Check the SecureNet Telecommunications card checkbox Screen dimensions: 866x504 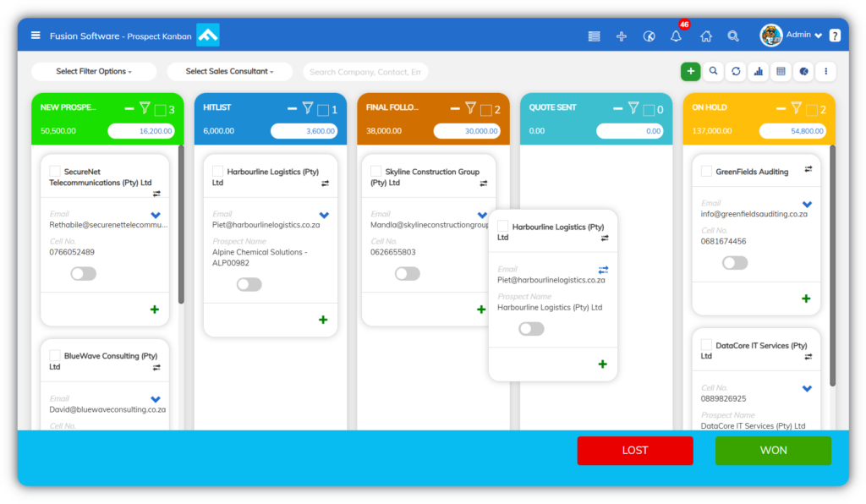pyautogui.click(x=55, y=171)
